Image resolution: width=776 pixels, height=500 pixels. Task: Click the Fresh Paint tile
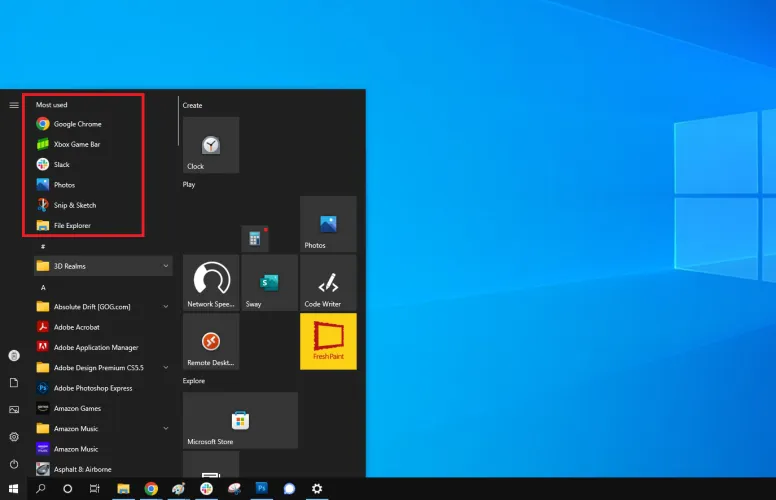click(328, 341)
